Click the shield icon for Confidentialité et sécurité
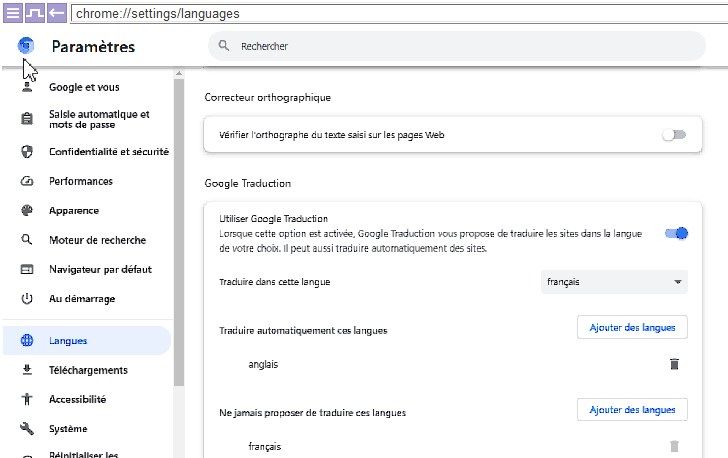 [x=27, y=151]
